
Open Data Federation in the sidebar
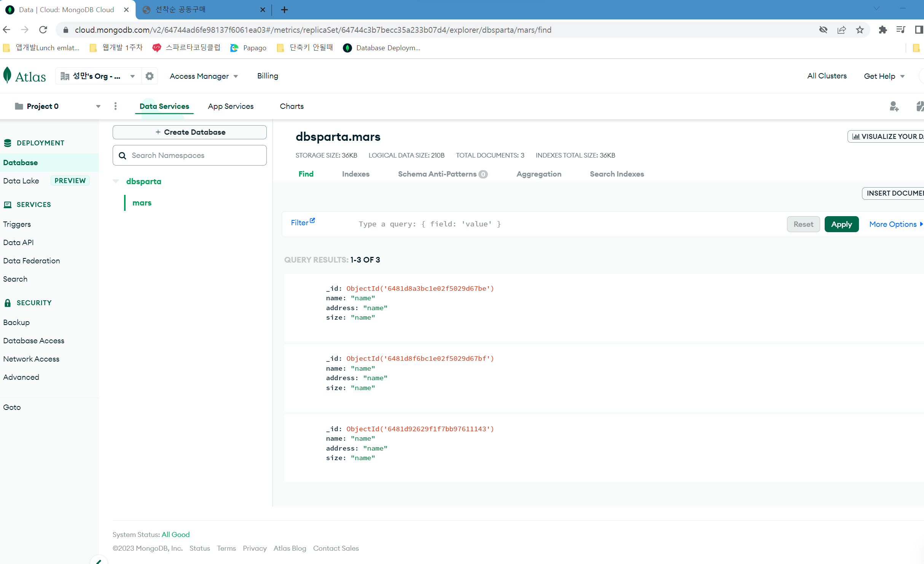(32, 261)
